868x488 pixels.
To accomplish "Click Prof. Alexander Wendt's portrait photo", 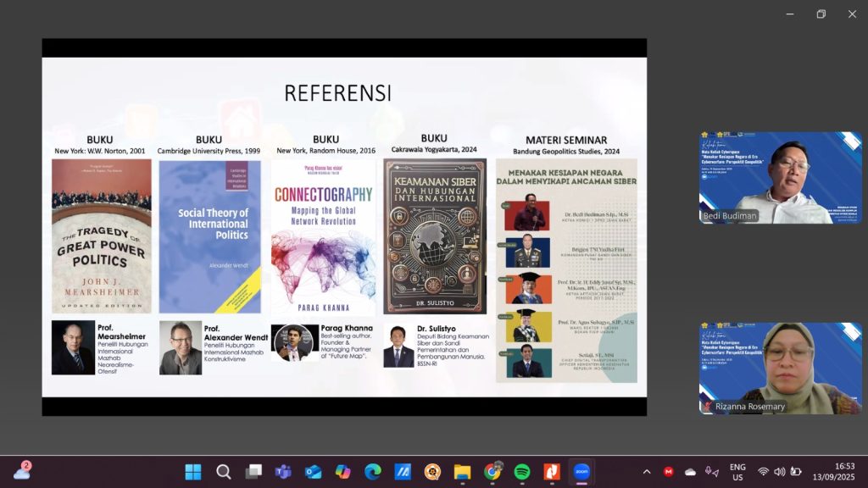I will point(181,348).
